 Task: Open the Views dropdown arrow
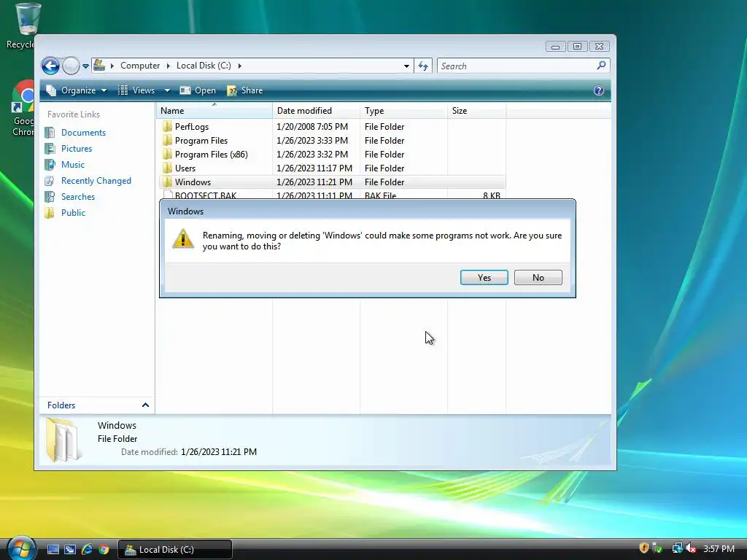[x=167, y=90]
